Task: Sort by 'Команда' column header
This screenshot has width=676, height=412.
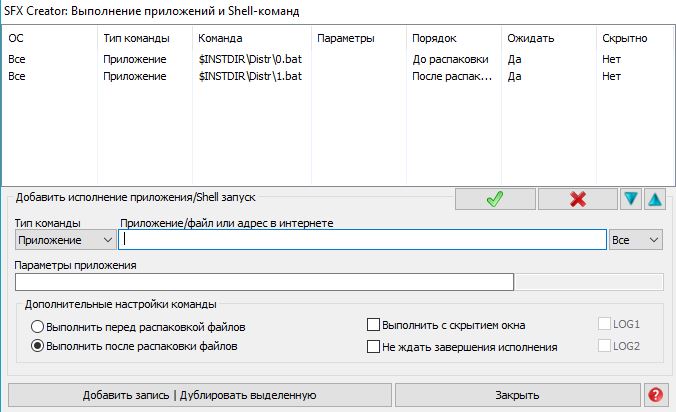Action: point(221,38)
